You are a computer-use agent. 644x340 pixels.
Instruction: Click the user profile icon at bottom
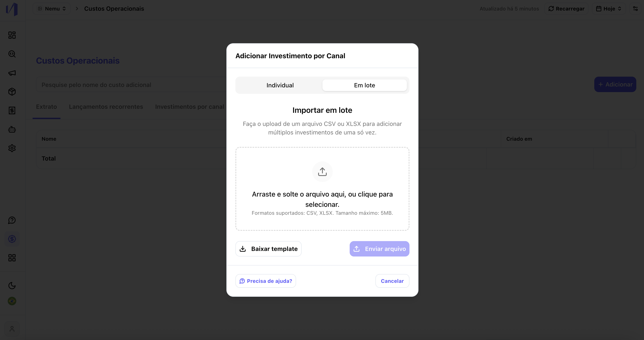12,329
